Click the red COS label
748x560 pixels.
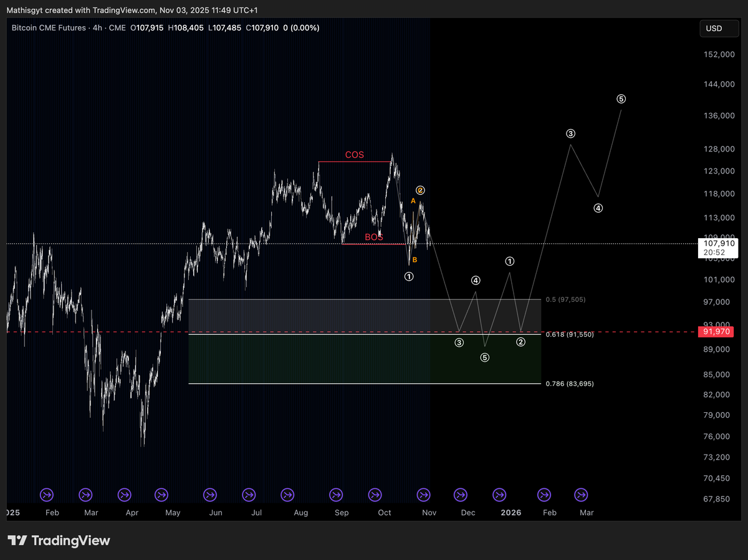pos(355,155)
